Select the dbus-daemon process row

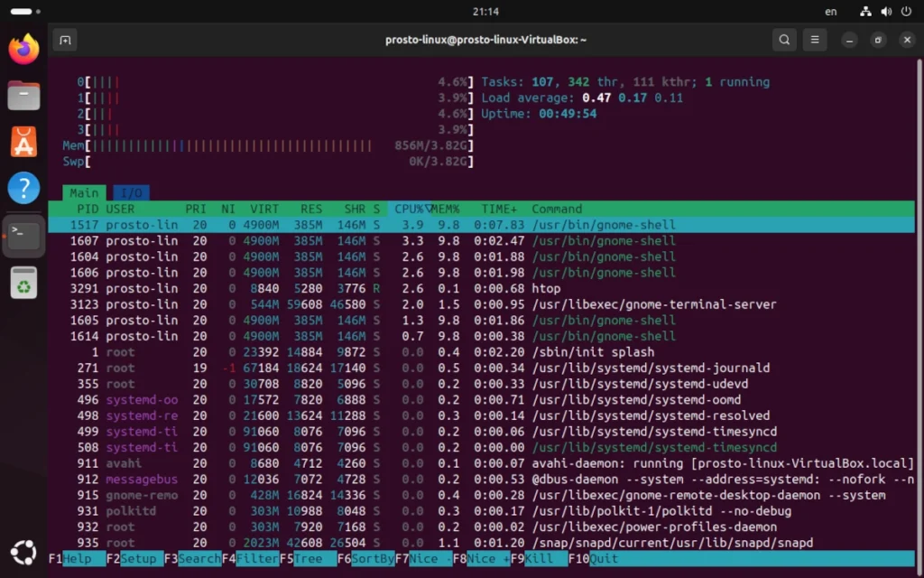click(x=482, y=480)
